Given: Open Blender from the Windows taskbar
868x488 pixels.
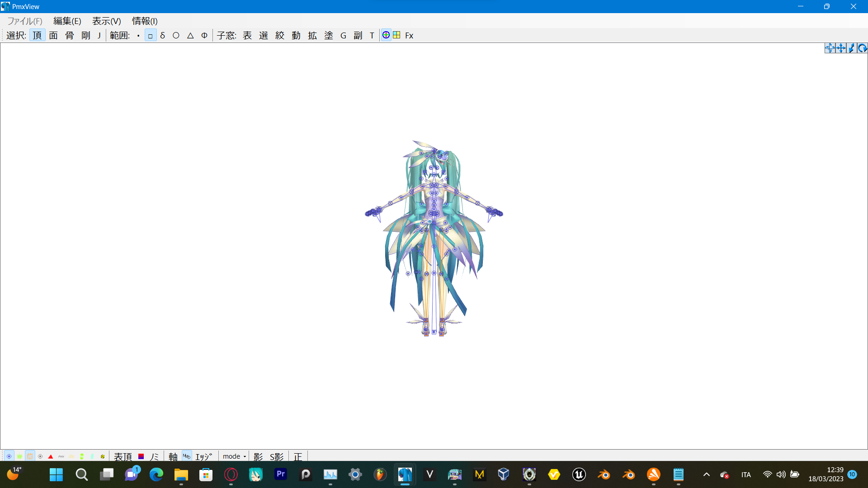Looking at the screenshot, I should click(604, 474).
